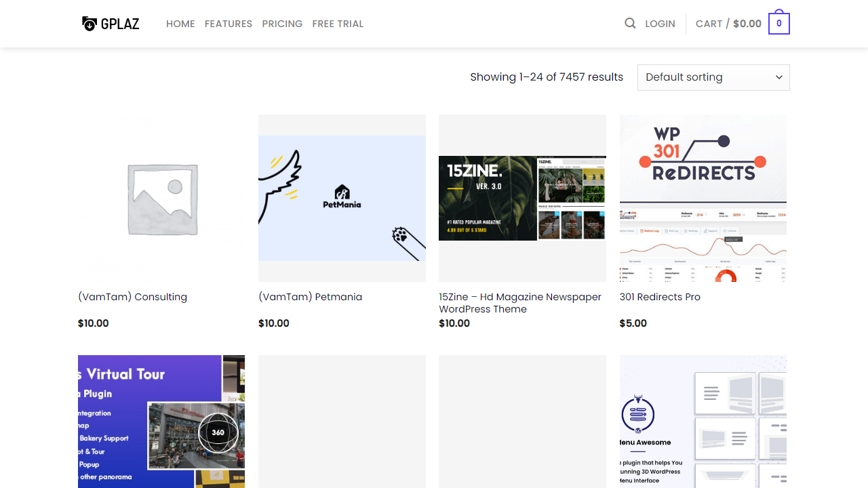Image resolution: width=868 pixels, height=488 pixels.
Task: Click the (VamTam) Petmania title link
Action: tap(310, 297)
